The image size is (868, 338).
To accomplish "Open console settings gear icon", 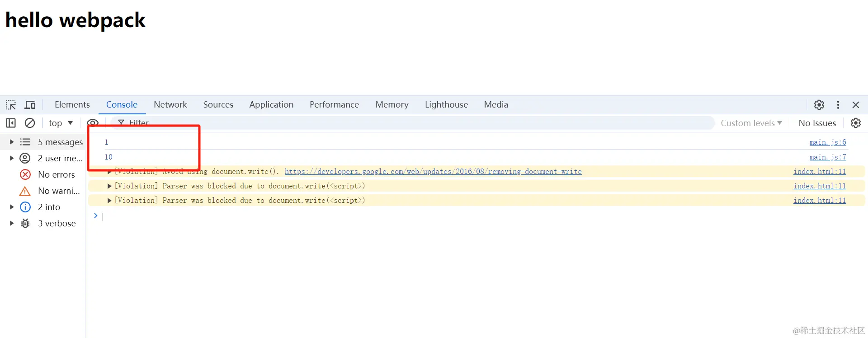I will click(x=855, y=123).
